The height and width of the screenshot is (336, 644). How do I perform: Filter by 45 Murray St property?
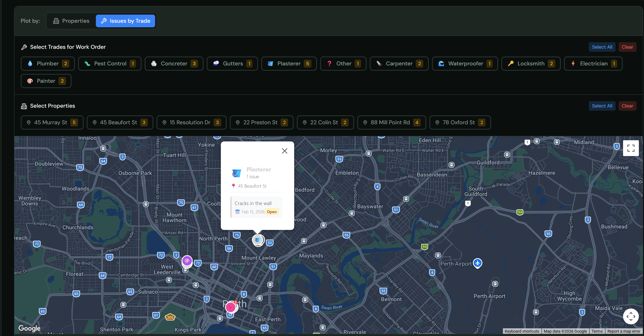click(52, 122)
